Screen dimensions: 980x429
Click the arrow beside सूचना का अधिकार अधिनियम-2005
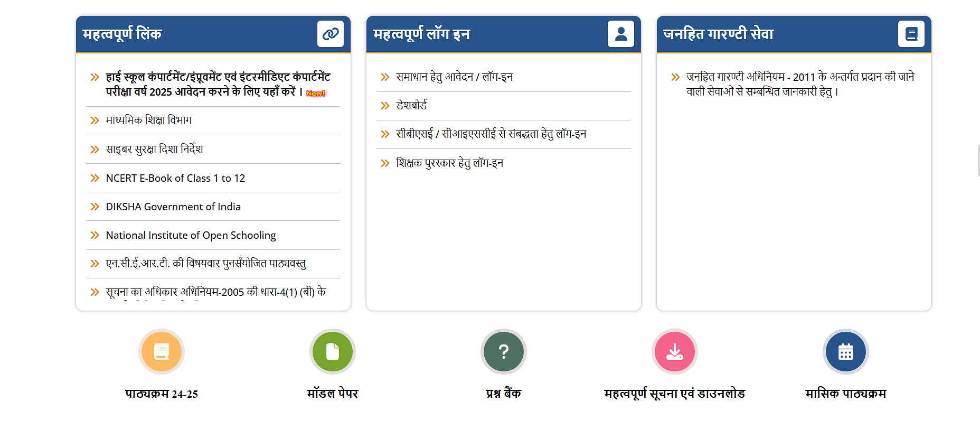coord(95,292)
